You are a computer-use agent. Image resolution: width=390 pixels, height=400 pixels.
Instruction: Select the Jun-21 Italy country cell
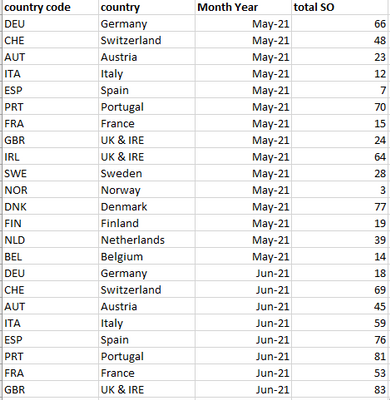pos(147,323)
